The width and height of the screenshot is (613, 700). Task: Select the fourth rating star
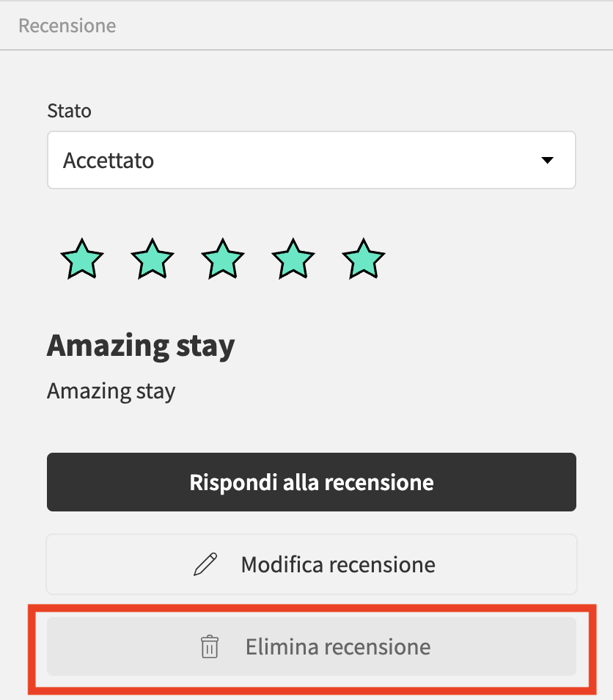[293, 259]
